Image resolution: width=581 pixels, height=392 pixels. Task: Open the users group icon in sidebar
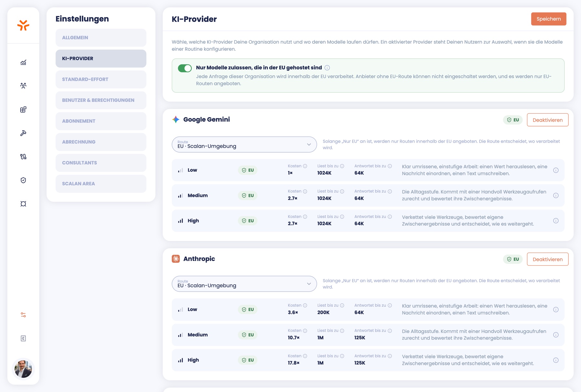pyautogui.click(x=23, y=86)
